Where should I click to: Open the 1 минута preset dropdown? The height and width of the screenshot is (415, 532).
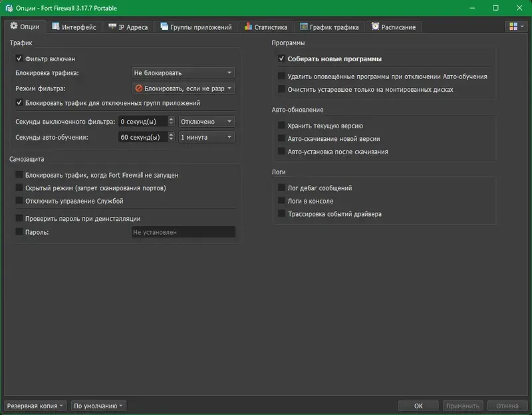(x=206, y=137)
